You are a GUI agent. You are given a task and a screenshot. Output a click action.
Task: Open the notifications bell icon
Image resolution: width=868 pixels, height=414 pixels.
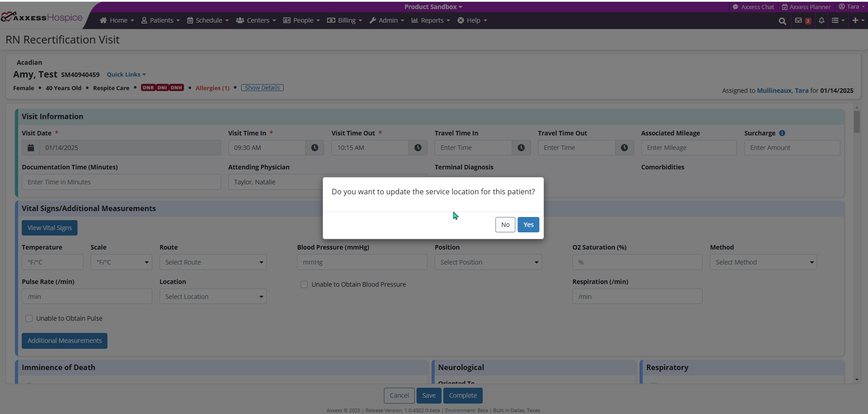pos(821,20)
